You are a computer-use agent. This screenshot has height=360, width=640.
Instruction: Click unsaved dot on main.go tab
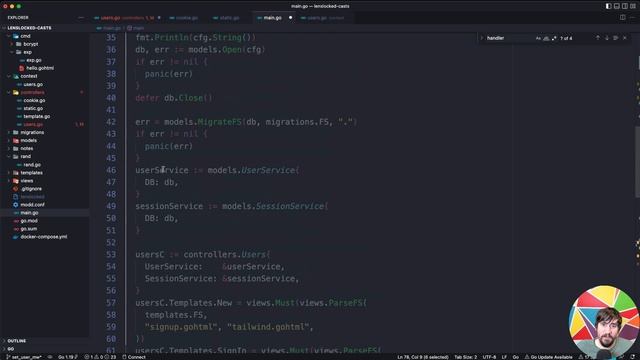pos(290,18)
